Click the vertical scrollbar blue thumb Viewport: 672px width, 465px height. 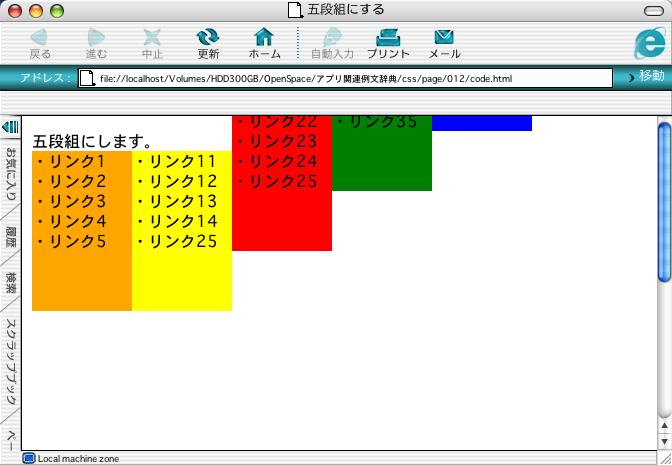coord(664,200)
